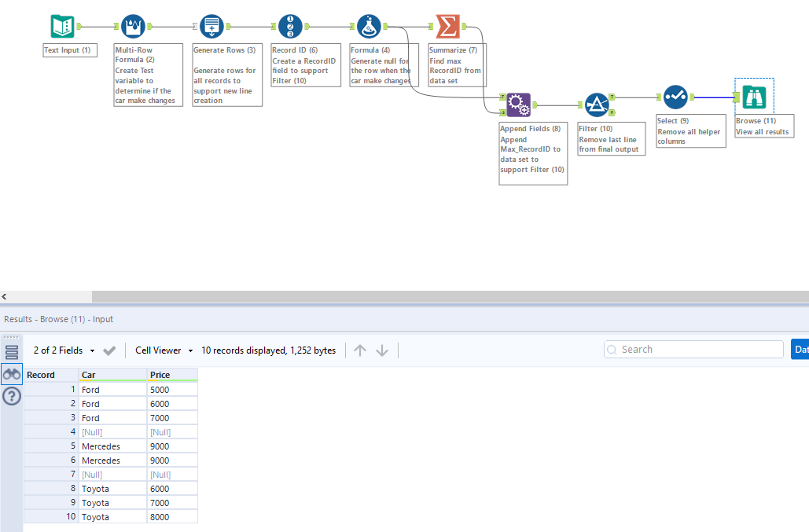Open the Append Fields tool
809x532 pixels.
coord(518,104)
